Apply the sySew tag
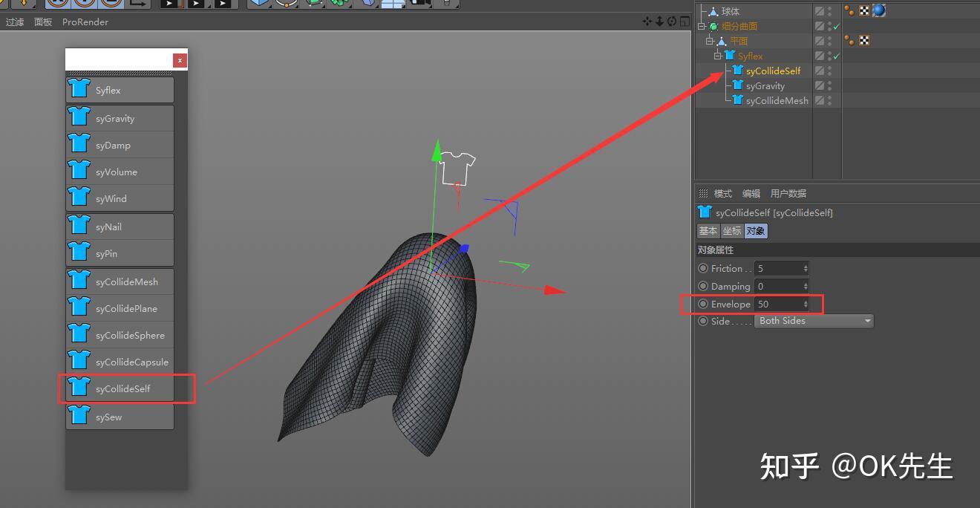 (x=119, y=417)
